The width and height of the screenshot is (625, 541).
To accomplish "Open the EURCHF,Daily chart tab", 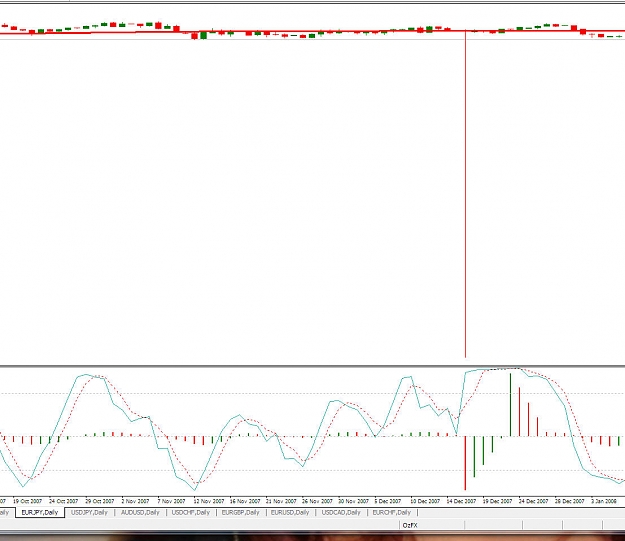I will pyautogui.click(x=391, y=512).
